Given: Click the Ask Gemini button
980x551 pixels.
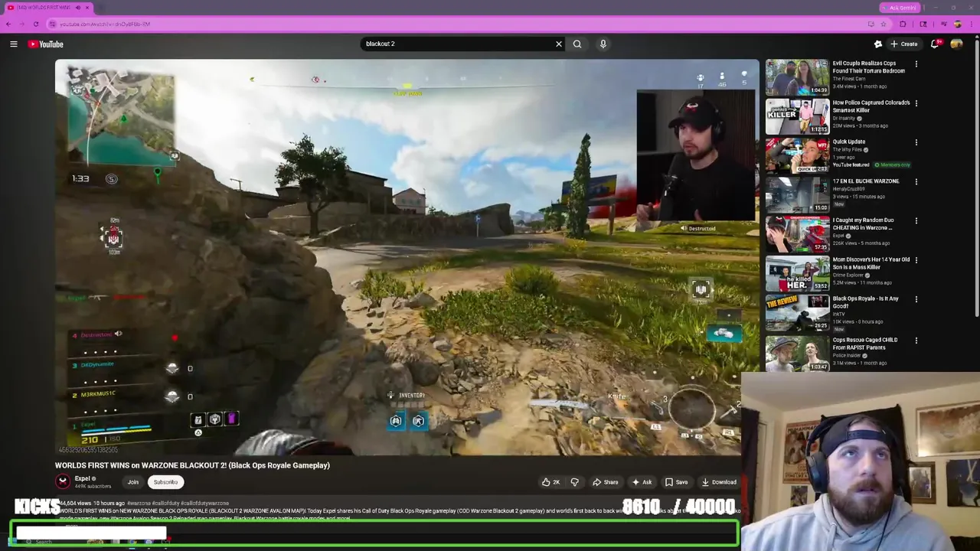Looking at the screenshot, I should 900,8.
